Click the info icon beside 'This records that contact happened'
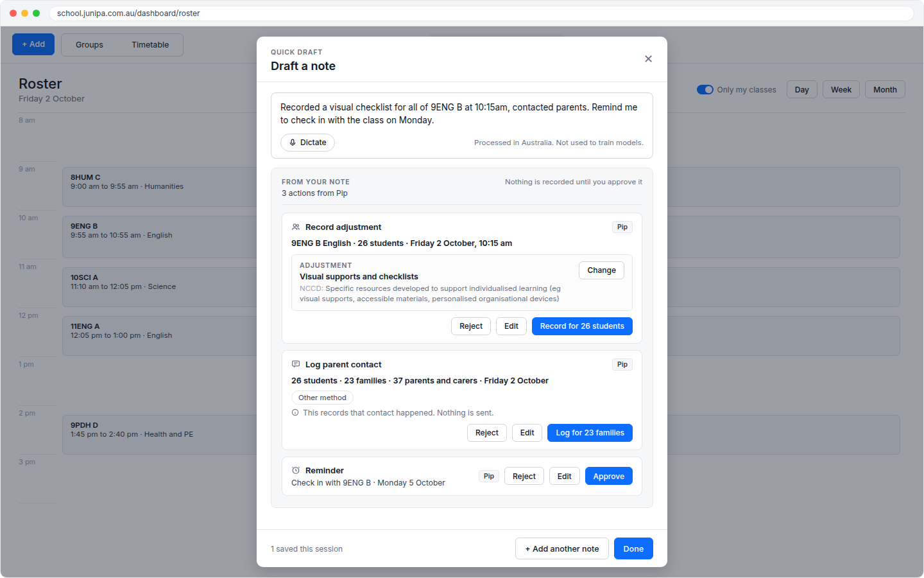Viewport: 924px width, 578px height. tap(295, 413)
